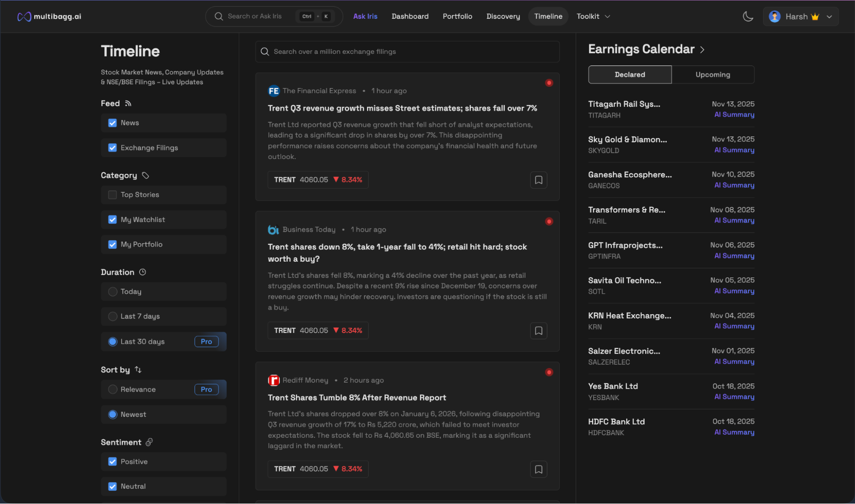Viewport: 855px width, 504px height.
Task: Uncheck the Exchange Filings checkbox
Action: [112, 148]
